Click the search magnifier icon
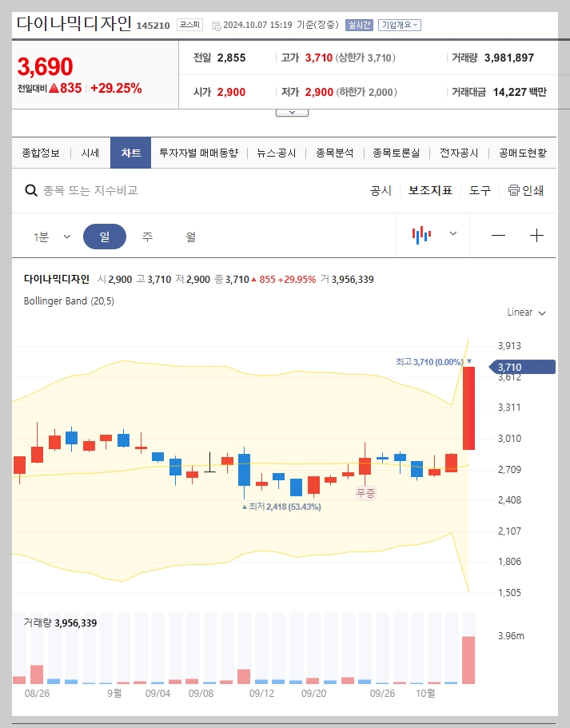 click(x=31, y=190)
